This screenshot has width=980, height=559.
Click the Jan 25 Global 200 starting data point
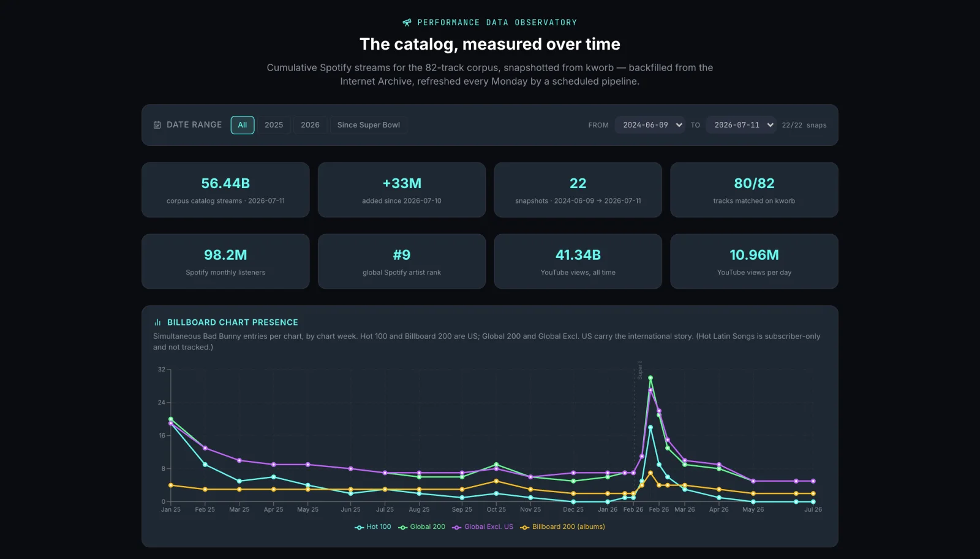coord(171,419)
